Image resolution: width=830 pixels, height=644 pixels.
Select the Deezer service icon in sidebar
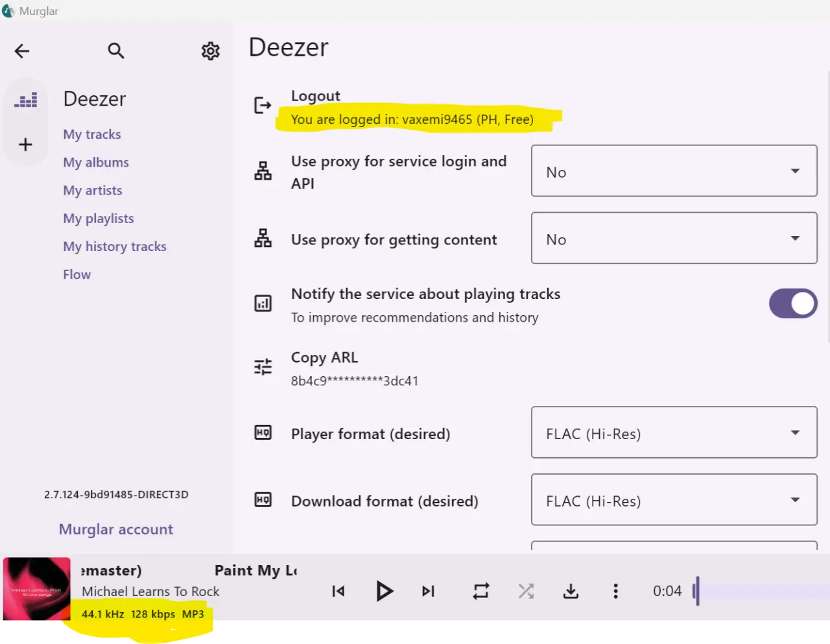(26, 100)
